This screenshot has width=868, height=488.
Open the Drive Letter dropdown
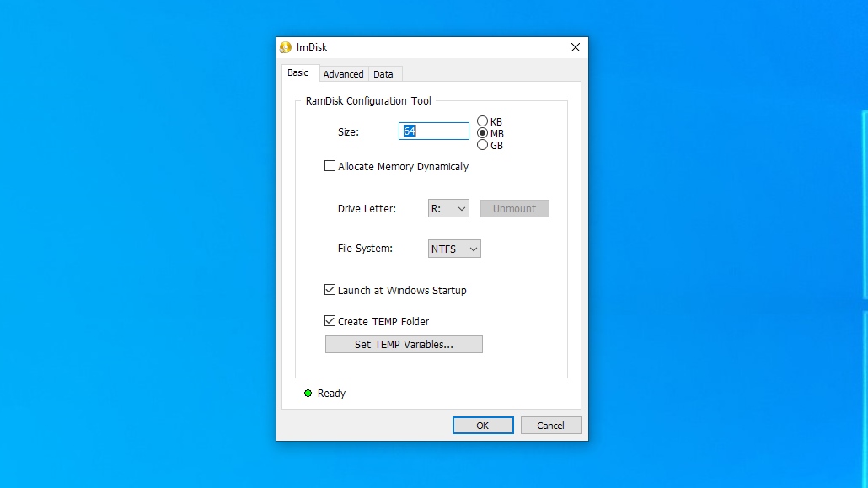(448, 209)
